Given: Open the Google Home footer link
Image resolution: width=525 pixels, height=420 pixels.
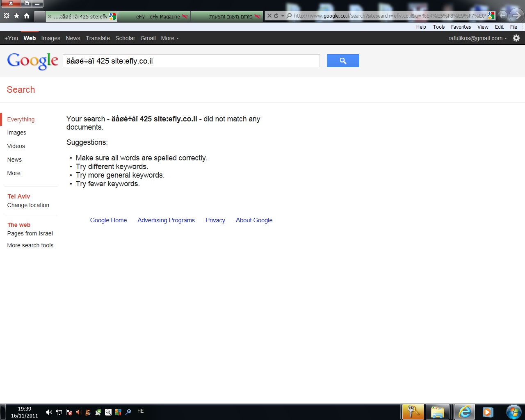Looking at the screenshot, I should coord(108,220).
